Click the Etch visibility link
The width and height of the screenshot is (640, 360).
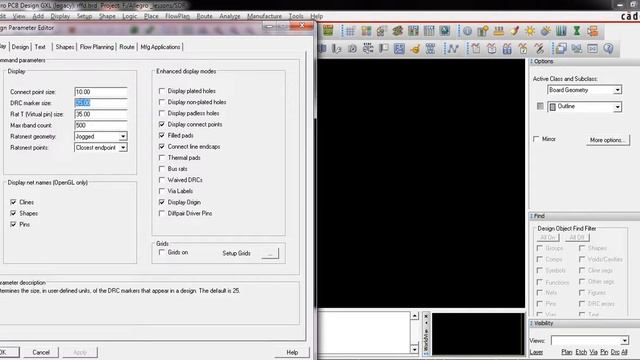coord(581,352)
